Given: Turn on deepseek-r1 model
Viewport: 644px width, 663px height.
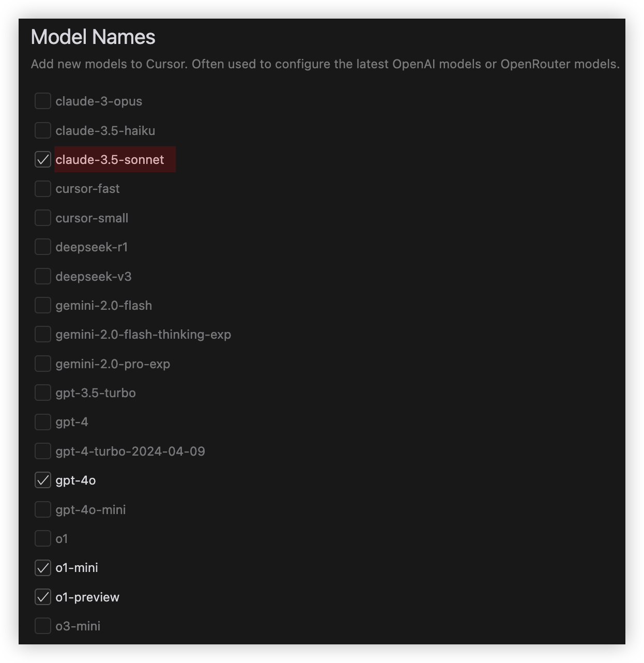Looking at the screenshot, I should (x=43, y=247).
